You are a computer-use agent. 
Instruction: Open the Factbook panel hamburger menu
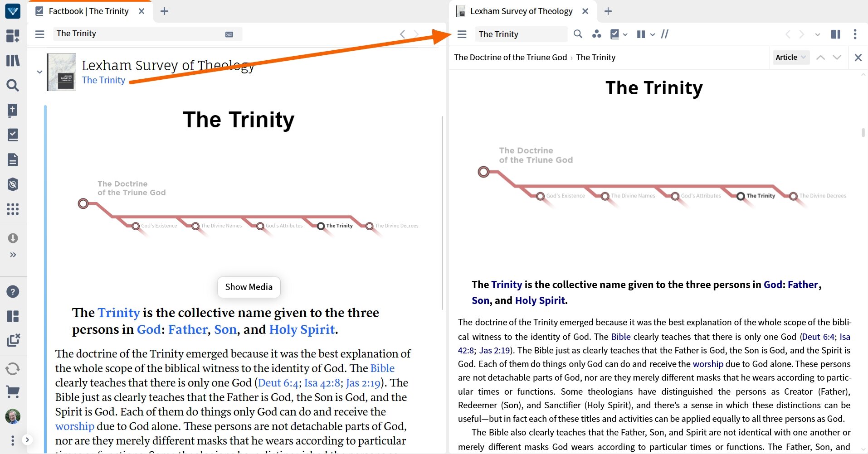pos(40,34)
